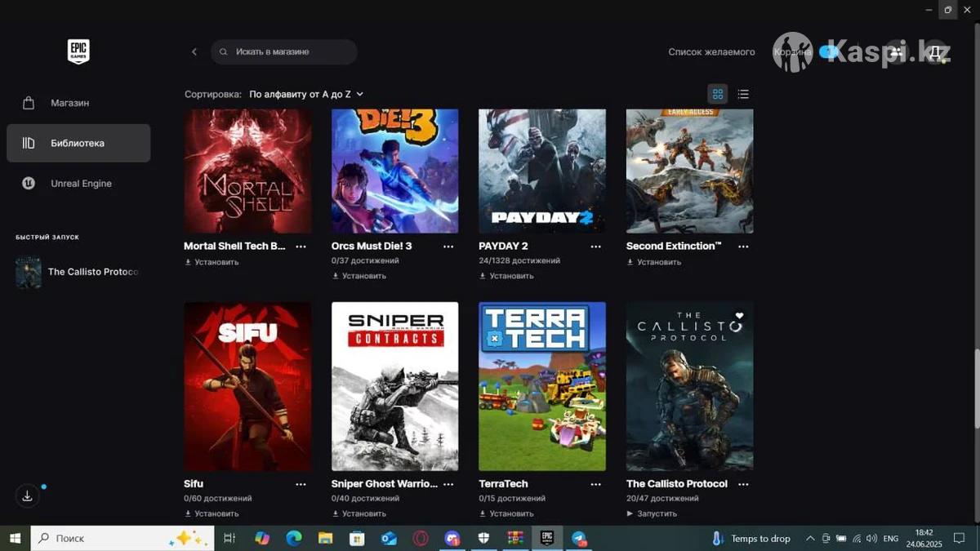Install Second Extinction
Image resolution: width=980 pixels, height=551 pixels.
[x=653, y=262]
